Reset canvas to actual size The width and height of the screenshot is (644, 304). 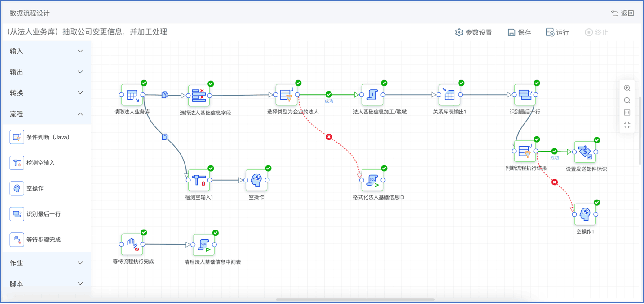[x=627, y=113]
